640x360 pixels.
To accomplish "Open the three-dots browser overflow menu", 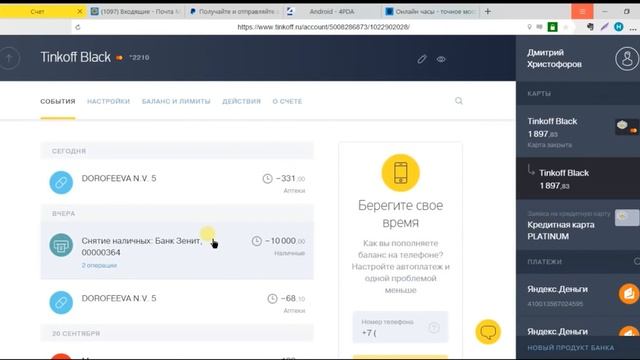I will (x=633, y=28).
